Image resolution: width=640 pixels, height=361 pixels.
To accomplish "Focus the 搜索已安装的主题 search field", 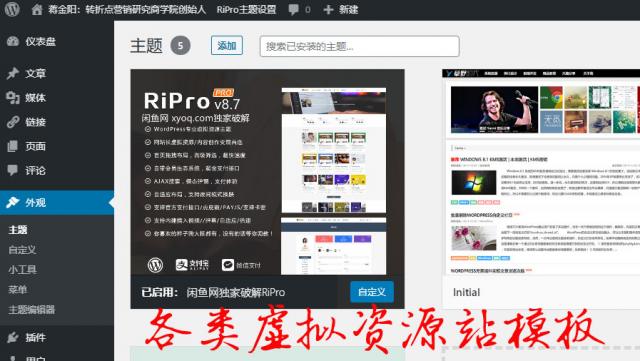I will click(359, 46).
